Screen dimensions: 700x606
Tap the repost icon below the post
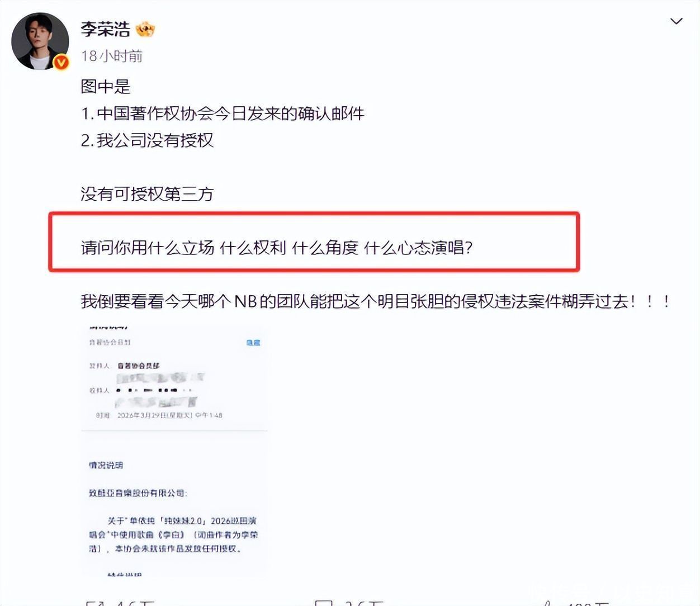click(x=95, y=603)
